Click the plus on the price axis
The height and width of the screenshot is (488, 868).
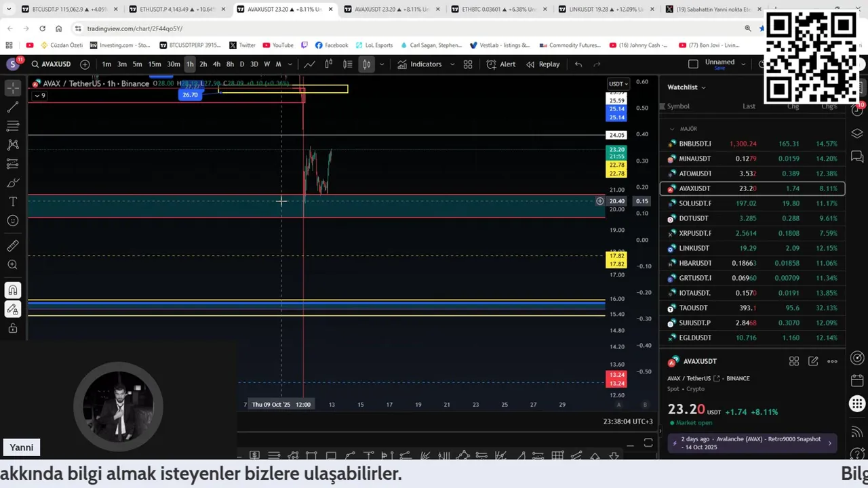pyautogui.click(x=599, y=201)
